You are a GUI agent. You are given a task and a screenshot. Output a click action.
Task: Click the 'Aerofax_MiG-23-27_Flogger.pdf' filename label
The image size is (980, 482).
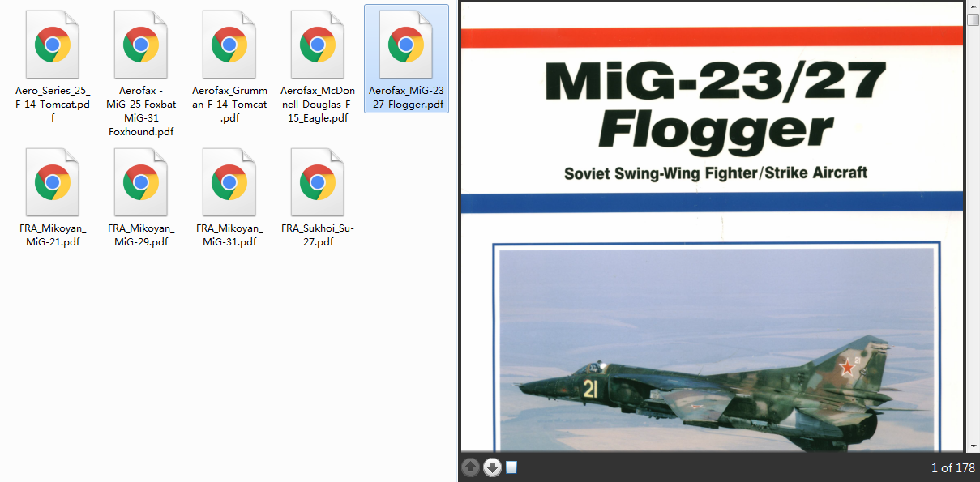(406, 97)
